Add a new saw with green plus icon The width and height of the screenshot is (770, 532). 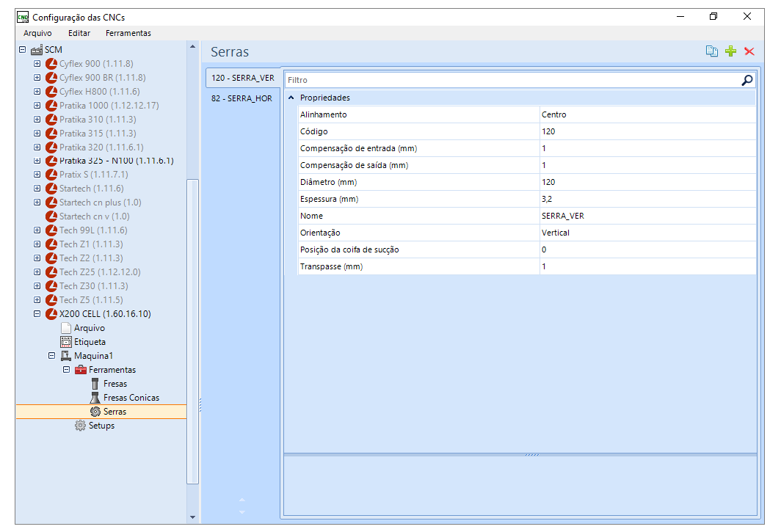(x=730, y=51)
